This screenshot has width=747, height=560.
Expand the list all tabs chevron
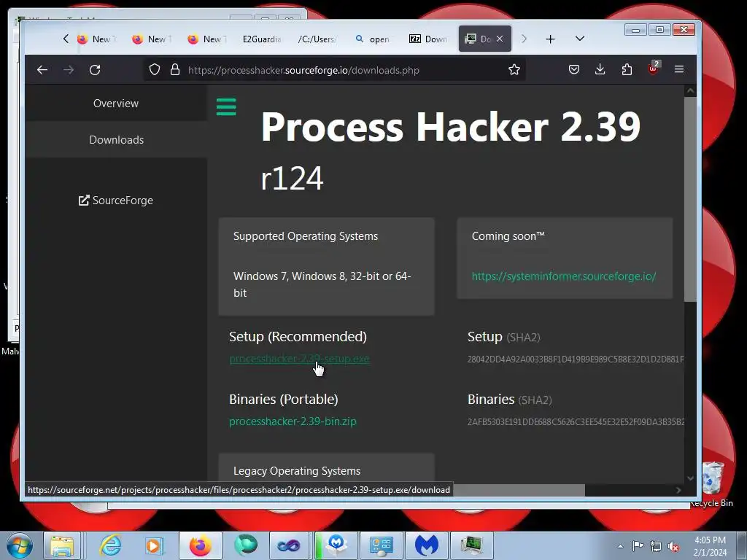[580, 39]
